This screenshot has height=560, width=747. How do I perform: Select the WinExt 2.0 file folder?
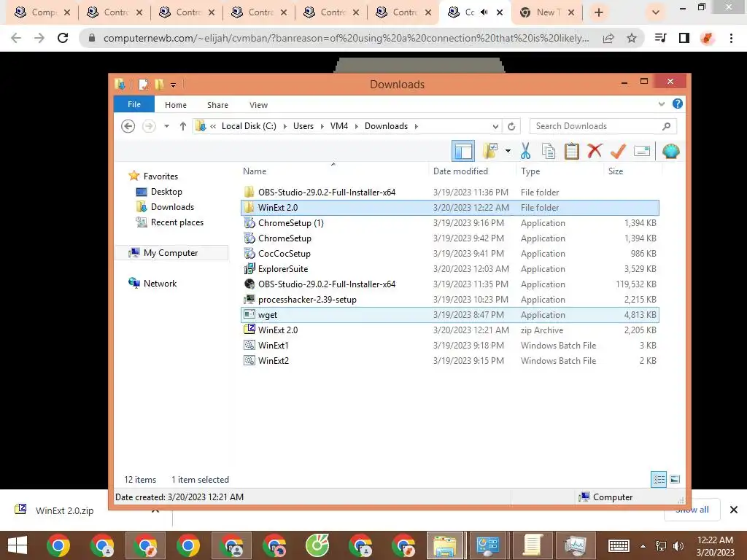point(449,208)
